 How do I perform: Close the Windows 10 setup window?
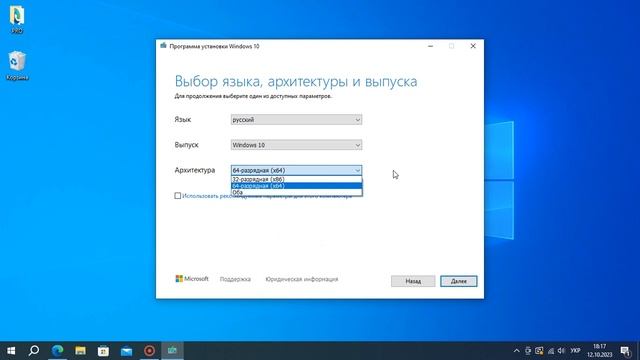click(473, 46)
